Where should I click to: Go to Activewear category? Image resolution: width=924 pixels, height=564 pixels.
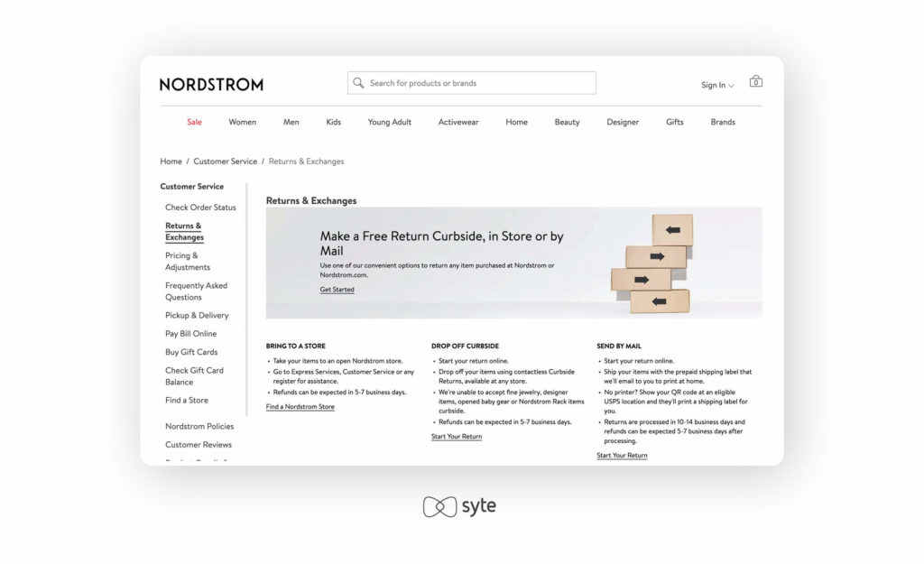[x=458, y=122]
